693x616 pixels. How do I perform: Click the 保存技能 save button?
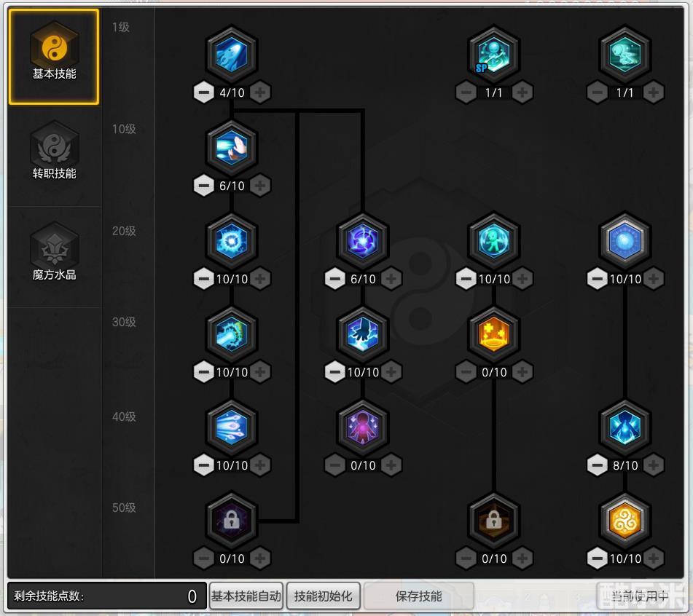click(418, 596)
